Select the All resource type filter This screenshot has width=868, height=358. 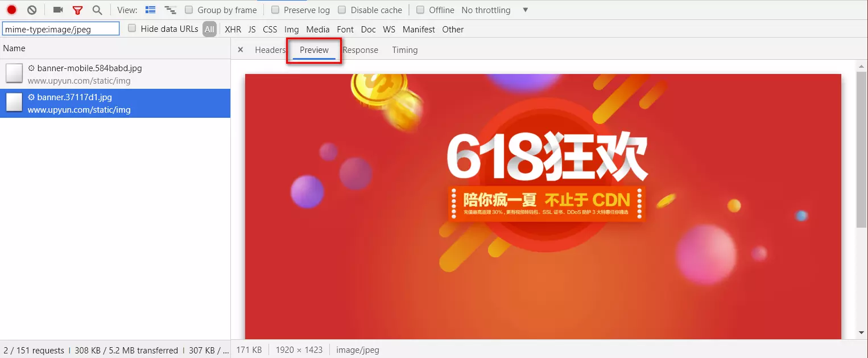(x=210, y=29)
